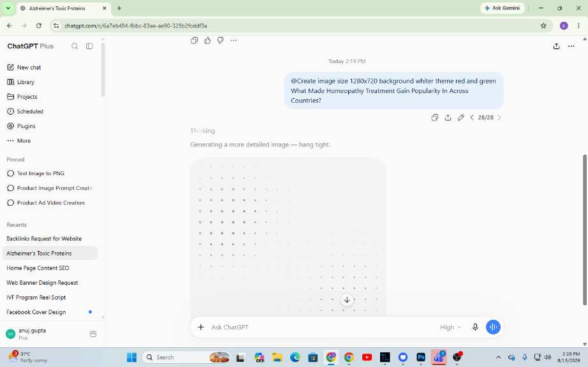Screen dimensions: 588x367
Task: Open the search chats magnifier icon
Action: (x=75, y=46)
